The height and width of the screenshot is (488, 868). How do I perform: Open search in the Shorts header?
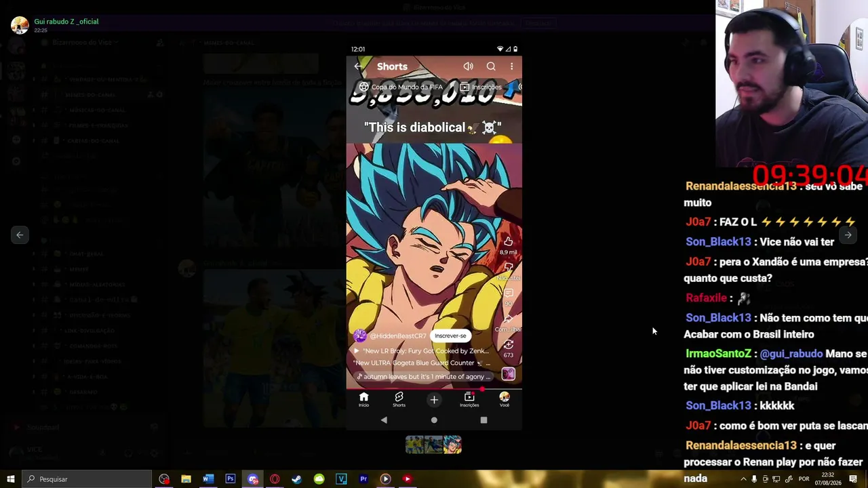pos(491,66)
